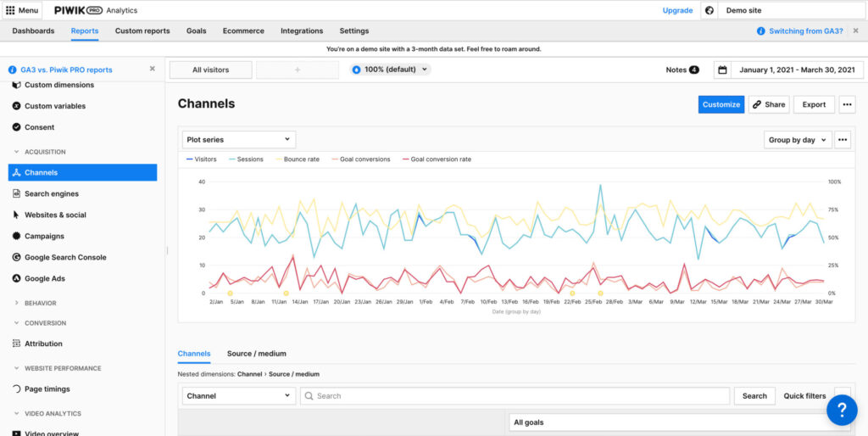Open the calendar date range picker
This screenshot has height=436, width=868.
pos(722,70)
